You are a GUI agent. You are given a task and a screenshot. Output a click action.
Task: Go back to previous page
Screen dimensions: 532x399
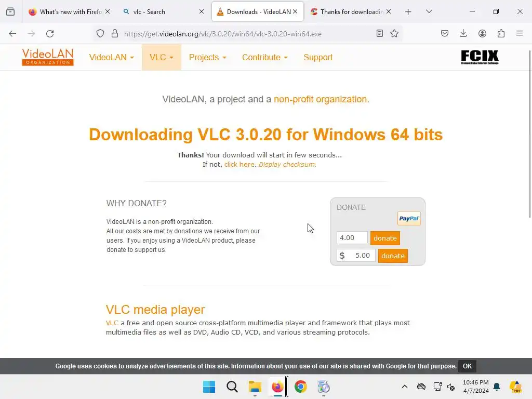(12, 34)
